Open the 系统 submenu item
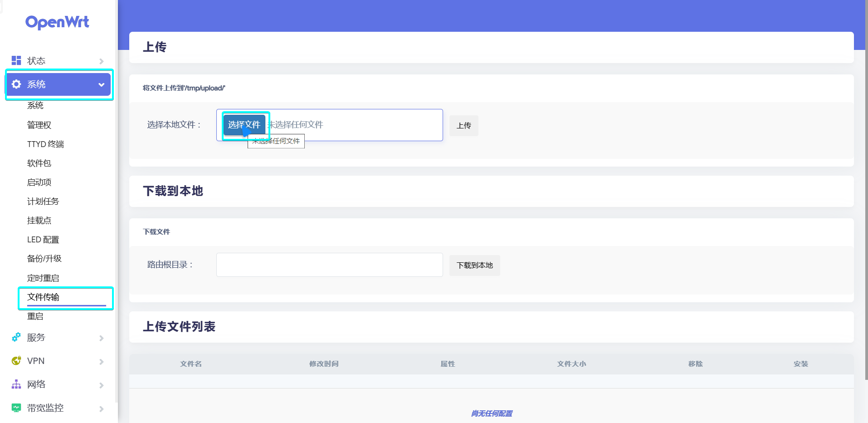 35,105
